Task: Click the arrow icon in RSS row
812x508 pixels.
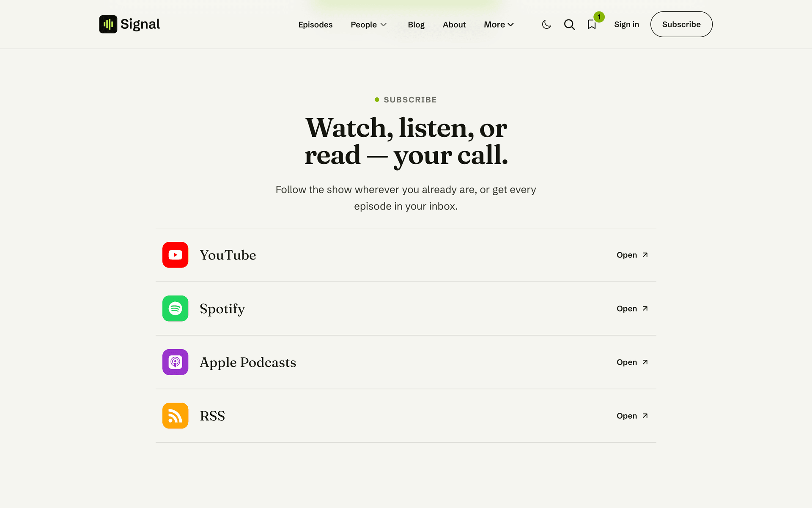Action: [x=645, y=416]
